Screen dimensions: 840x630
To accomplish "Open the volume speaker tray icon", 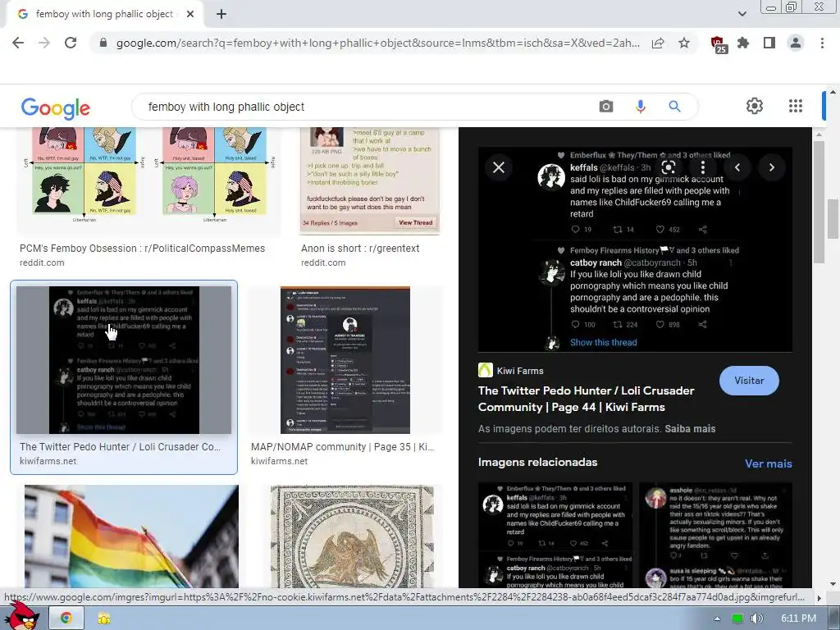I will 756,619.
